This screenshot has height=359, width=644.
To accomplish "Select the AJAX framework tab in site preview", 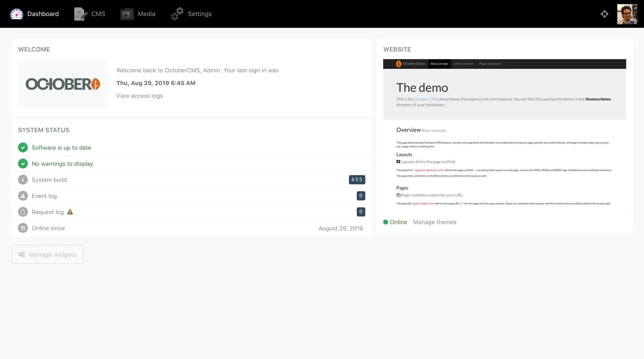I will click(x=465, y=63).
